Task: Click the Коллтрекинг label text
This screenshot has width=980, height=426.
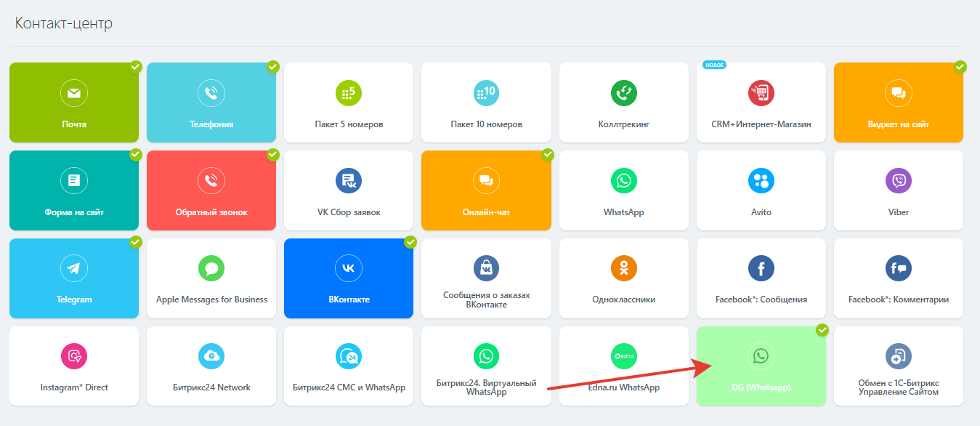Action: pyautogui.click(x=623, y=124)
